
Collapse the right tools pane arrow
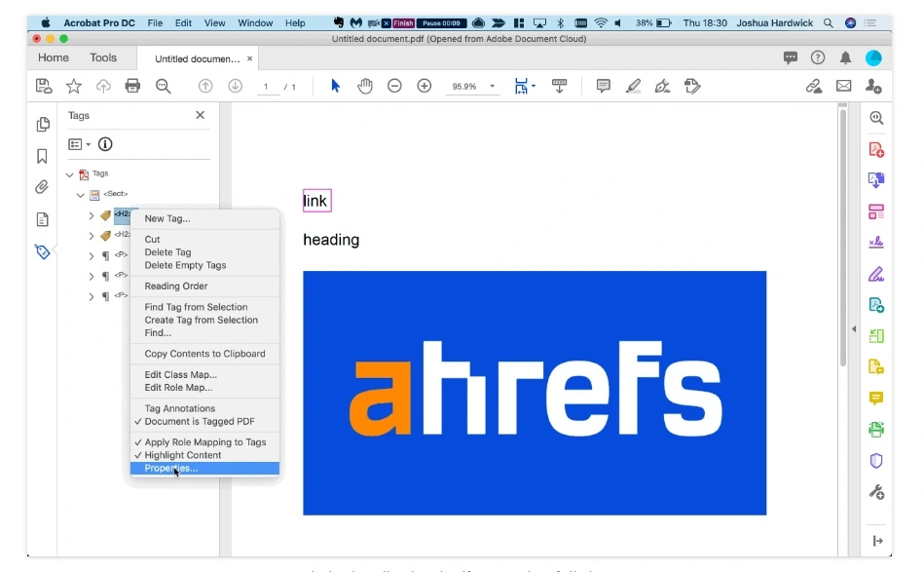[854, 329]
